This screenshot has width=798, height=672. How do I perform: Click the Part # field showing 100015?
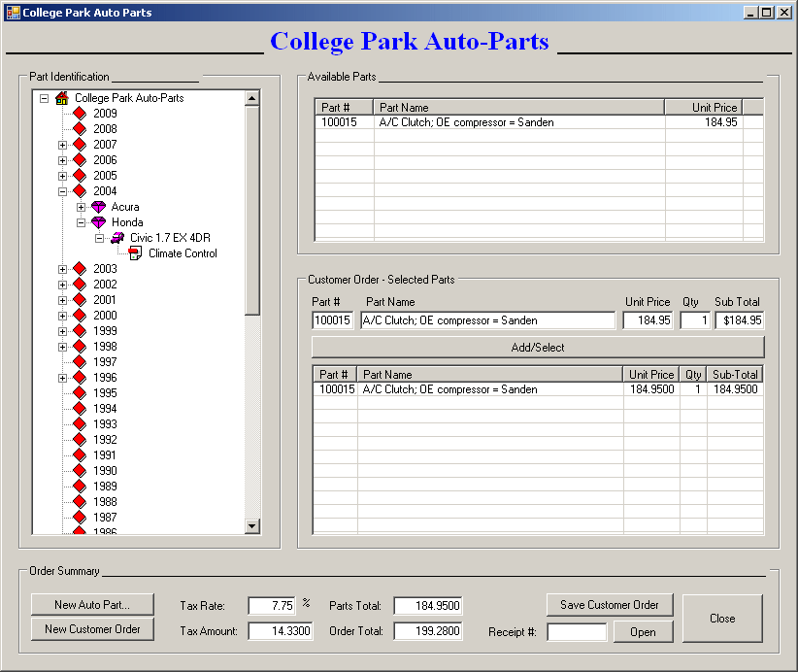pos(332,320)
